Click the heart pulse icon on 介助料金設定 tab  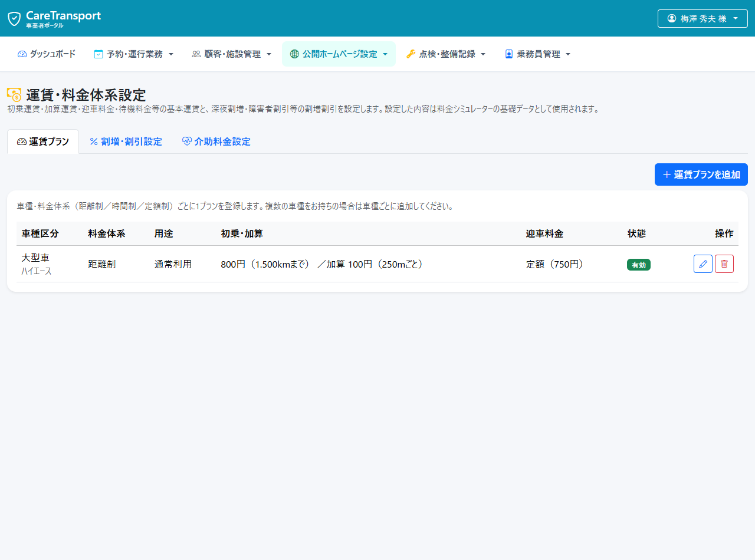click(x=187, y=141)
